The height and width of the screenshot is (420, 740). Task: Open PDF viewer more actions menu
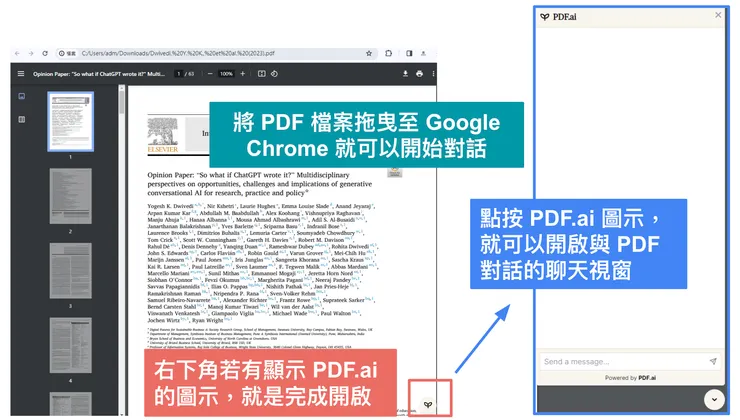point(433,74)
